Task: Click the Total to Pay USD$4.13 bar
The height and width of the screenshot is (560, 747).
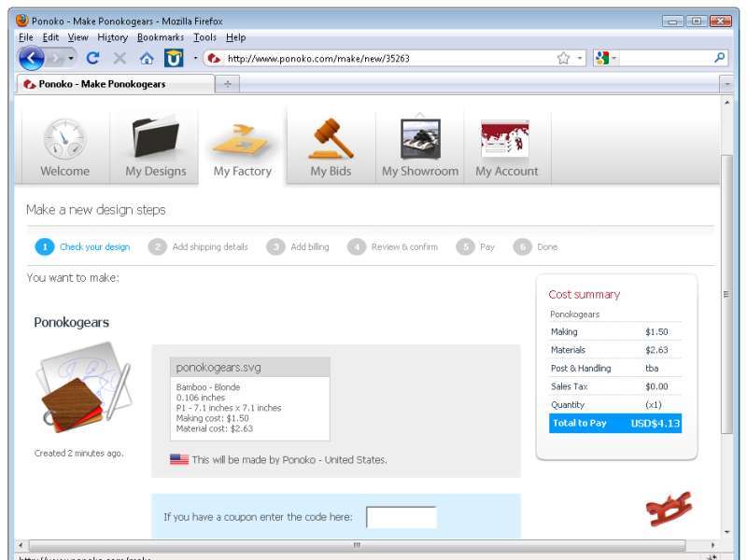Action: pyautogui.click(x=615, y=424)
